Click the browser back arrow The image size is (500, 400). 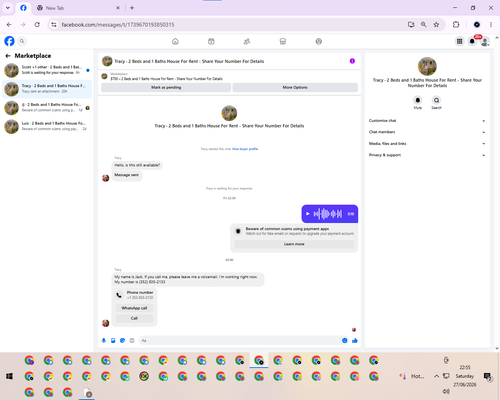point(9,25)
